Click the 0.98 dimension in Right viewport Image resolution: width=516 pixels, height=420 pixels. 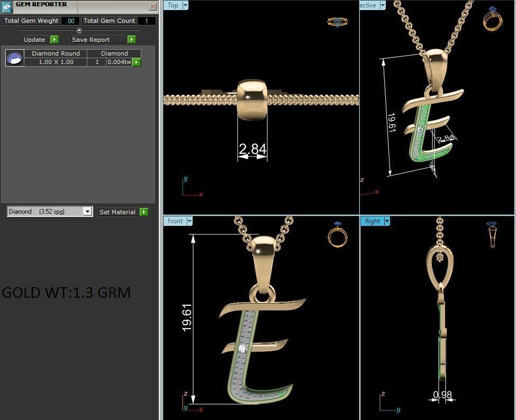click(x=442, y=395)
